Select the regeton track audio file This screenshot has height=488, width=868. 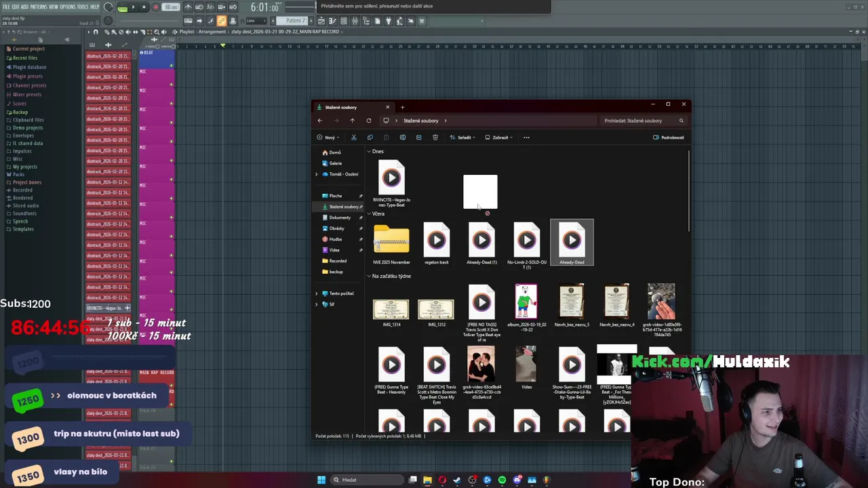pos(437,244)
